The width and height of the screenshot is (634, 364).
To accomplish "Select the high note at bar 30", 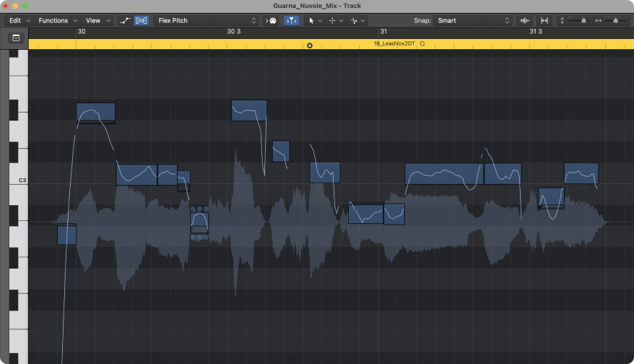I will (96, 113).
